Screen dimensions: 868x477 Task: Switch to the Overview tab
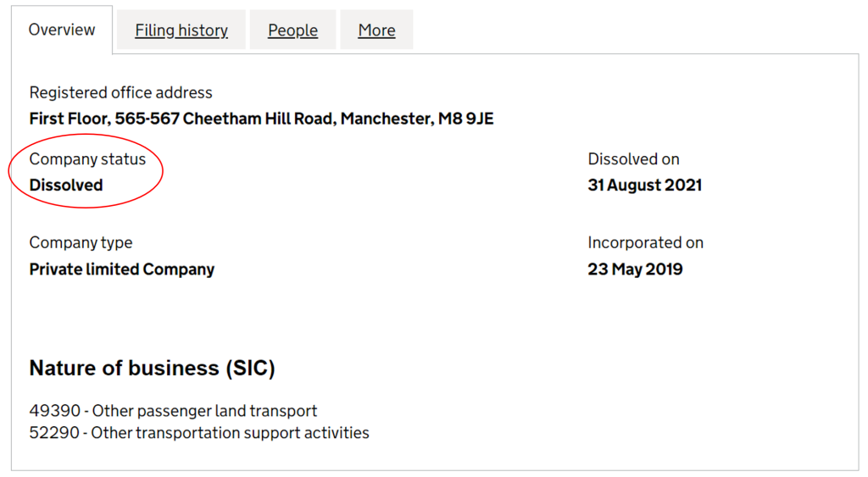(62, 30)
